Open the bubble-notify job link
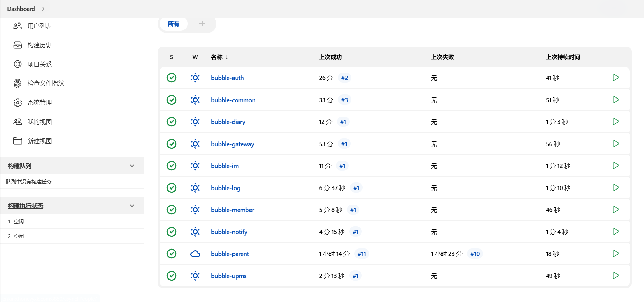This screenshot has height=302, width=644. click(x=229, y=232)
